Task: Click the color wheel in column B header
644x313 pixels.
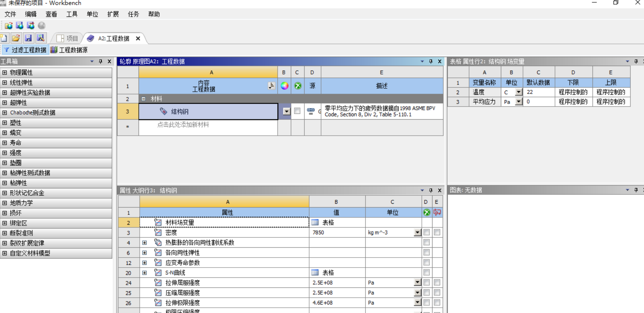Action: (x=284, y=86)
